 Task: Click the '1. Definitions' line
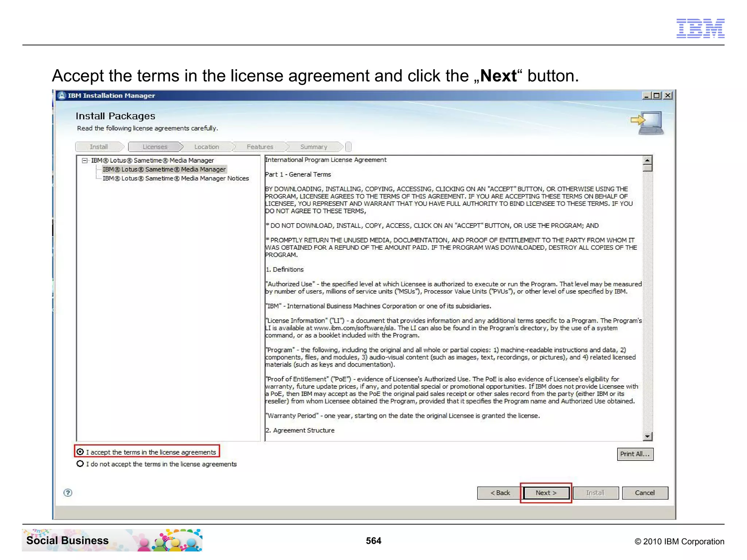tap(285, 269)
